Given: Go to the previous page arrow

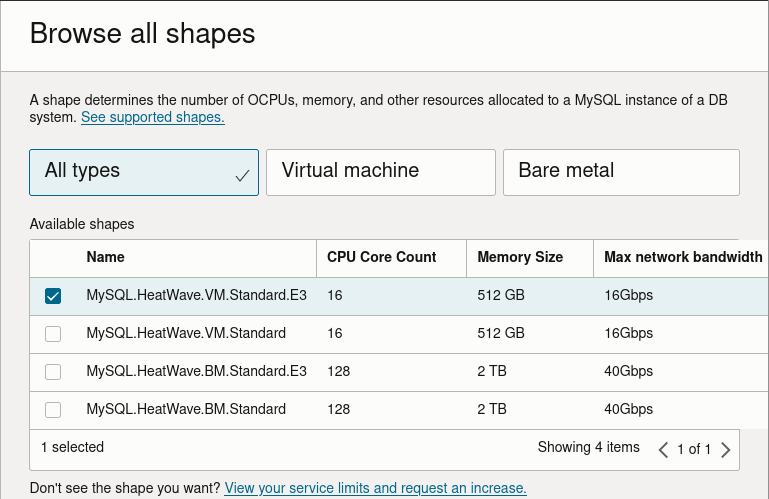Looking at the screenshot, I should pyautogui.click(x=663, y=449).
